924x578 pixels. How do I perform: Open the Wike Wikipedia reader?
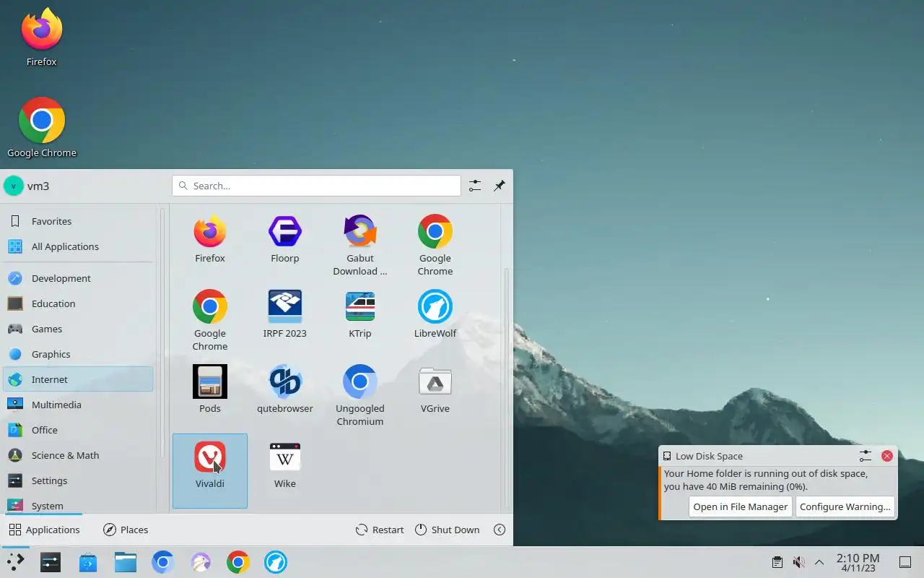pyautogui.click(x=285, y=465)
